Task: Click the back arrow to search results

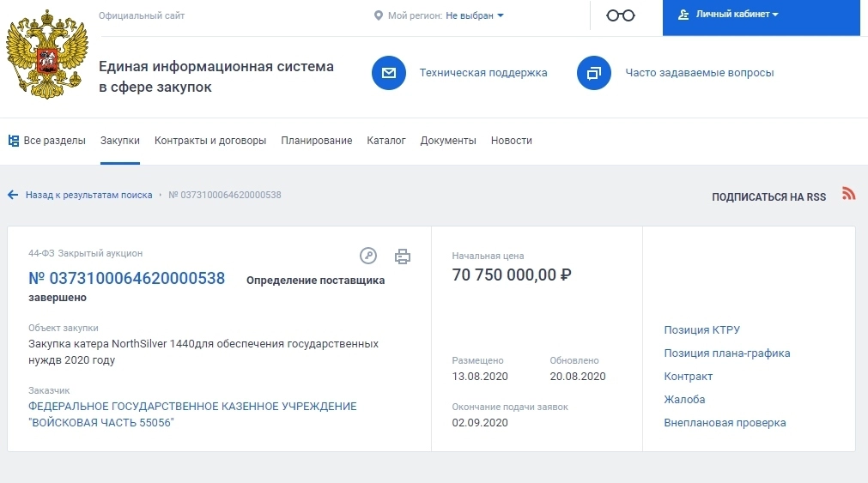Action: [x=13, y=195]
